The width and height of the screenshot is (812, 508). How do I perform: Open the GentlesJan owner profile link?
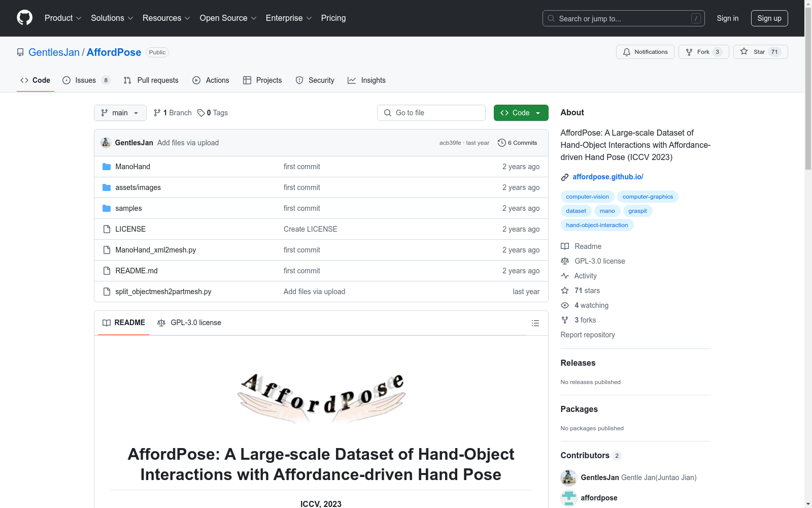[x=54, y=52]
